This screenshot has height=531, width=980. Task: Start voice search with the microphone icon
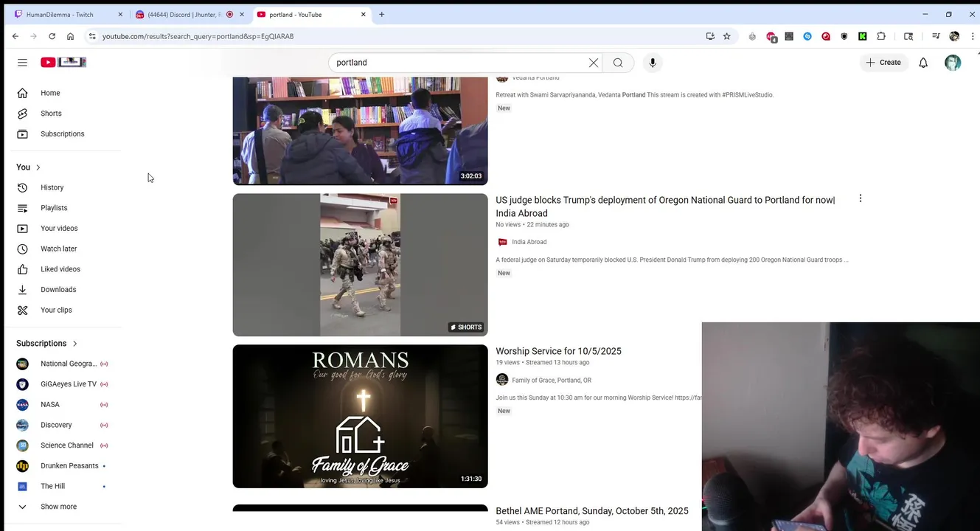653,63
